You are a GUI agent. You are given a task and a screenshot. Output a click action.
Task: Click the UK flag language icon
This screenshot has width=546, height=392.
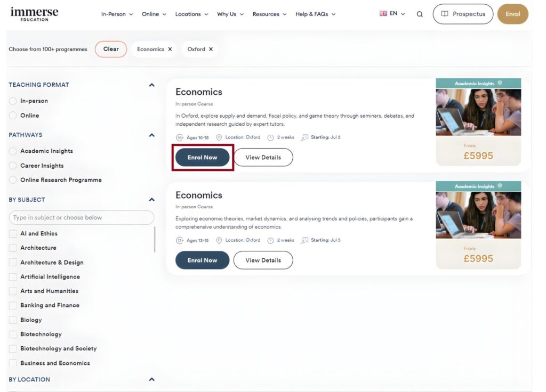coord(383,14)
